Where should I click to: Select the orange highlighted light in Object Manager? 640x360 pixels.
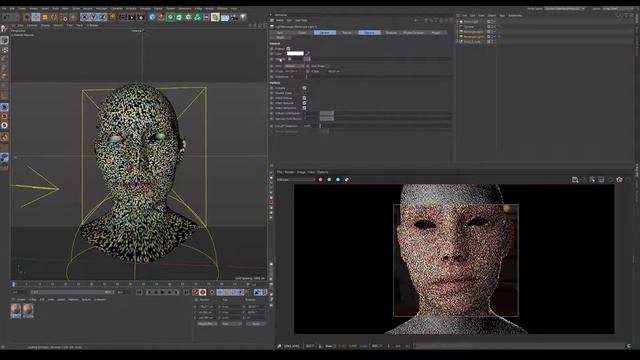point(473,37)
